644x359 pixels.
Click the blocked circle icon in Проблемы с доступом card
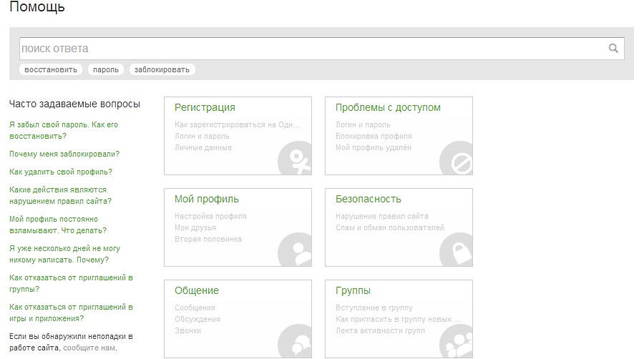tap(456, 158)
